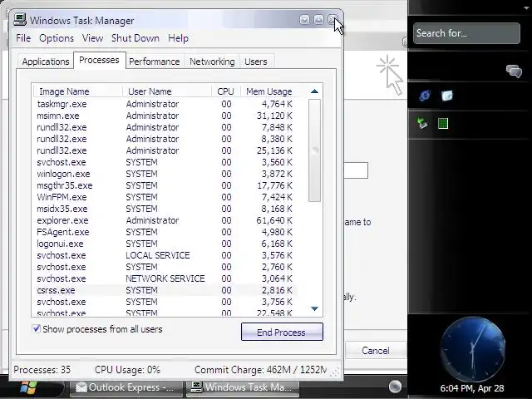Select the taskmgr.exe process row
Screen dimensions: 532x399
165,104
